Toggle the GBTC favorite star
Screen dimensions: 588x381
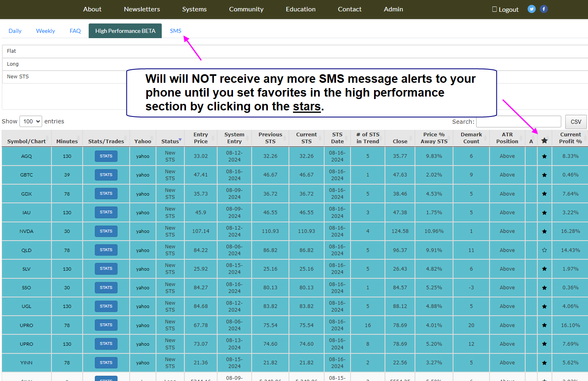[544, 175]
